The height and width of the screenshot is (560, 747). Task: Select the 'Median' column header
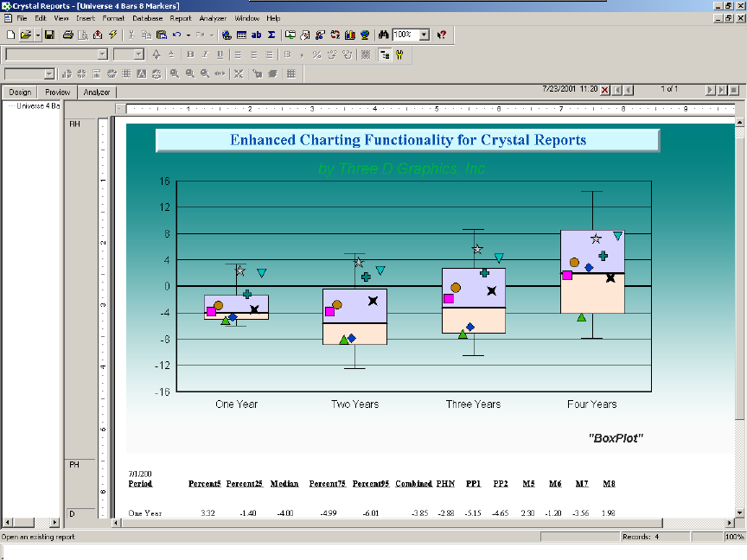click(284, 484)
